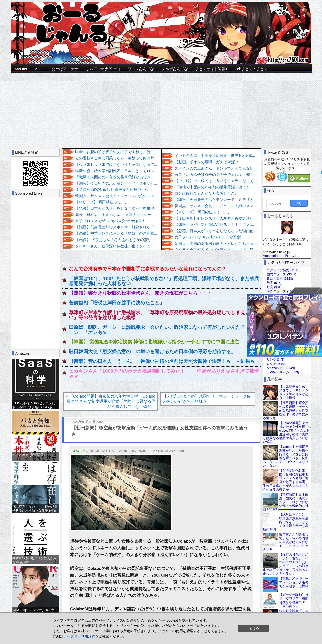Image resolution: width=322 pixels, height=644 pixels.
Task: Open HOT item 【岸田首相】ゼレンスキー大統領と首脳会談
Action: pyautogui.click(x=215, y=218)
